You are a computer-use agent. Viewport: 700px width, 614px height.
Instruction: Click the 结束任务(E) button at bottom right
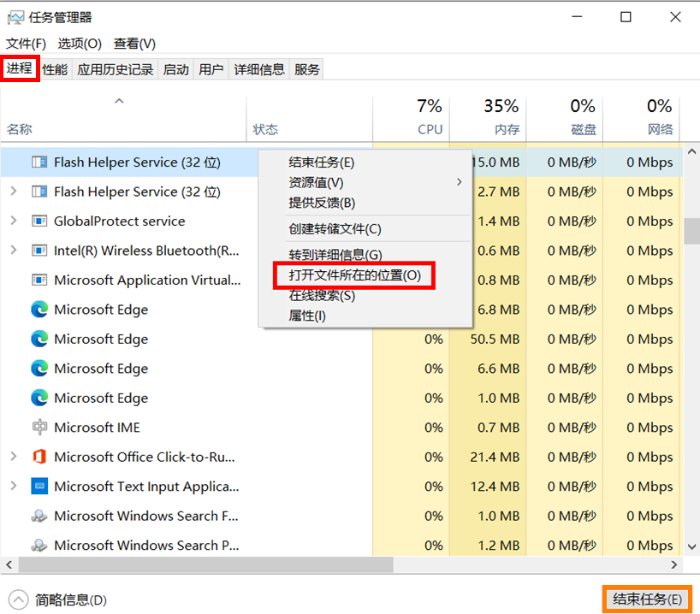647,599
